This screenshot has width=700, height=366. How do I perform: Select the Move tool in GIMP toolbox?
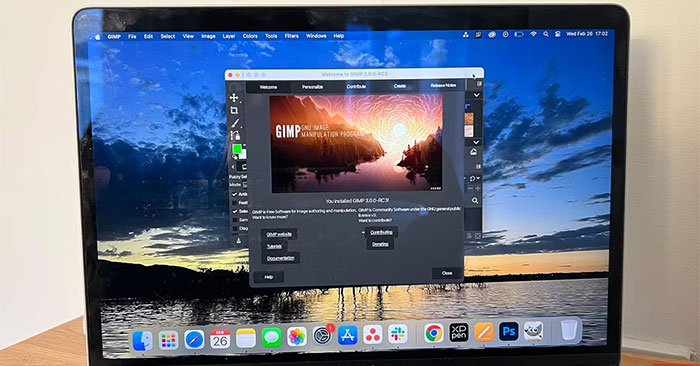[x=233, y=98]
